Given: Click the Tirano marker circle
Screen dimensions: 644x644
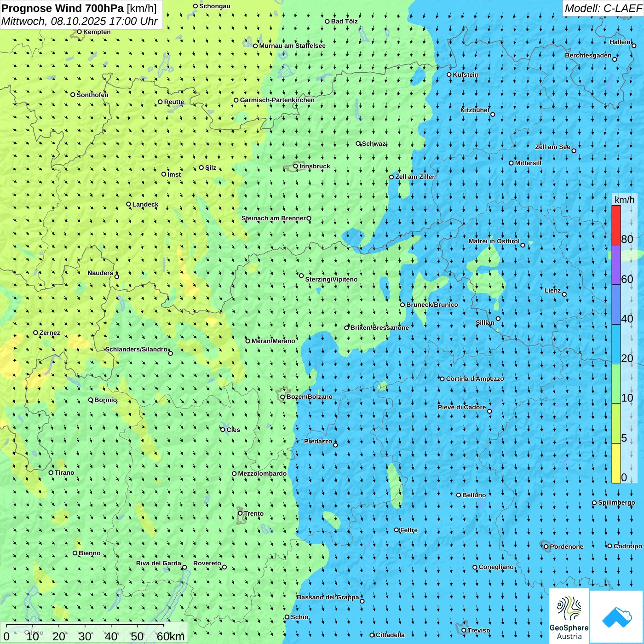Looking at the screenshot, I should pos(51,472).
